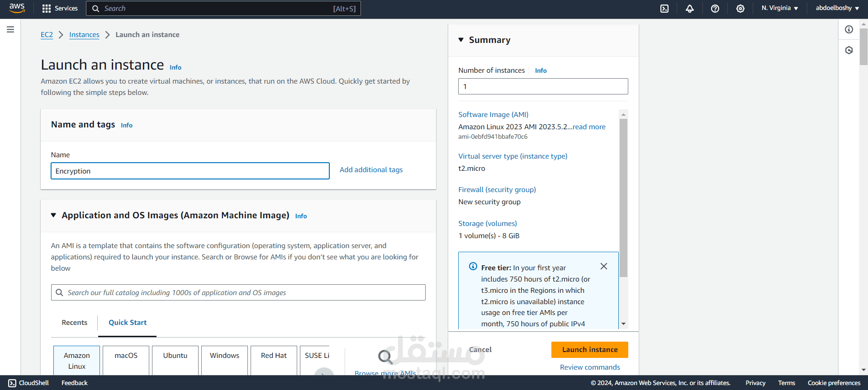Open the N. Virginia region dropdown
Screen dimensions: 868x390
[779, 8]
